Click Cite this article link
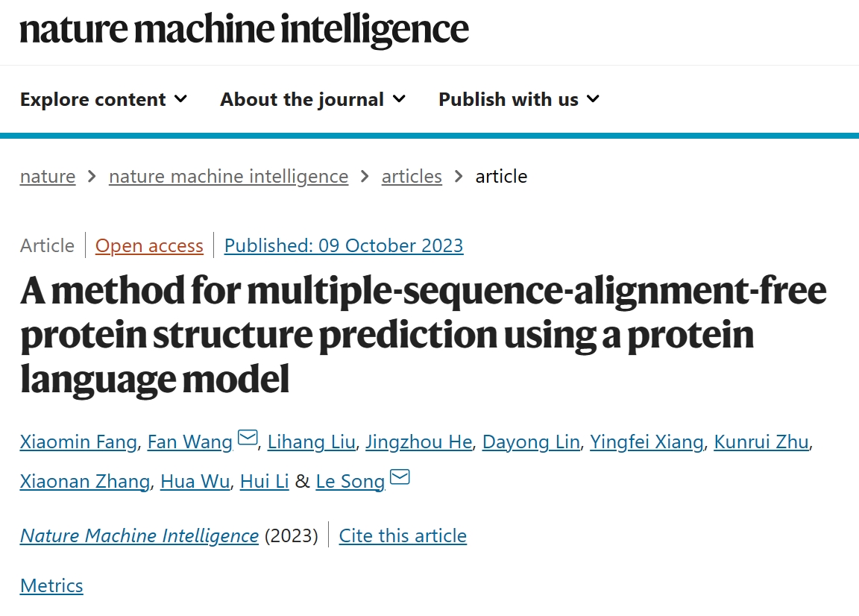 tap(403, 536)
